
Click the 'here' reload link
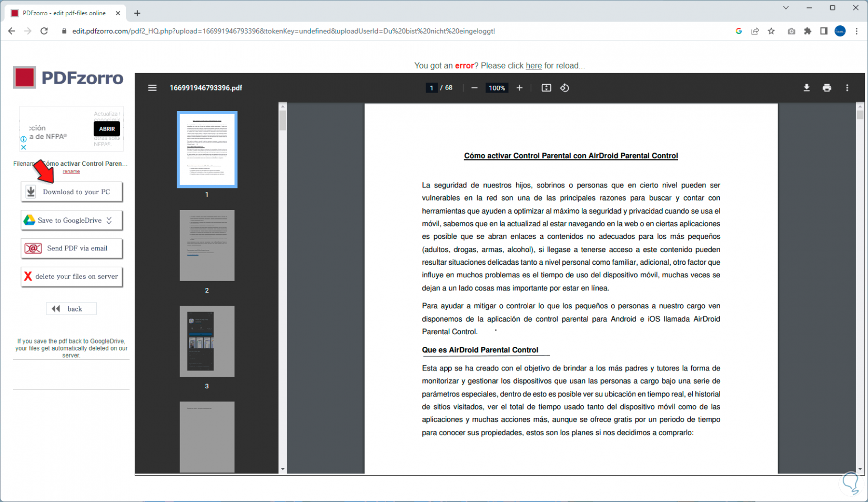tap(533, 66)
